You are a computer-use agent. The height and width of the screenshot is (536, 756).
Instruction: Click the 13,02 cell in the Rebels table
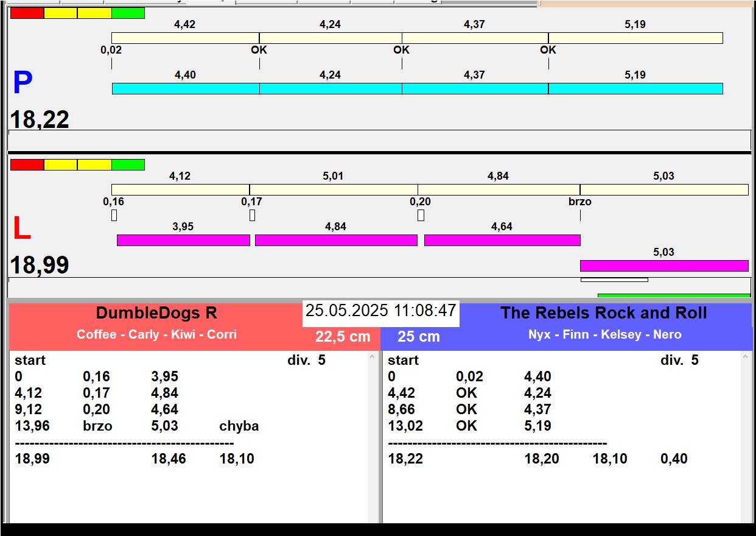pyautogui.click(x=405, y=426)
